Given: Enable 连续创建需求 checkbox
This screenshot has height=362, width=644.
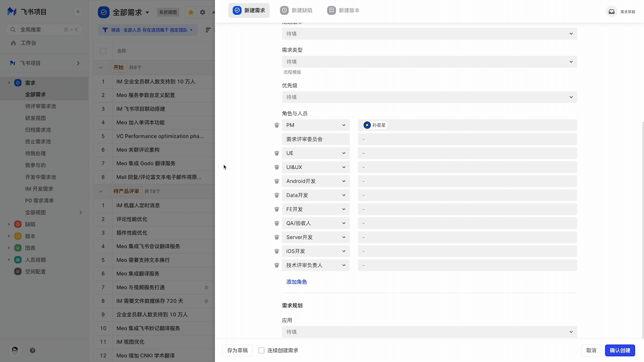Looking at the screenshot, I should [261, 350].
